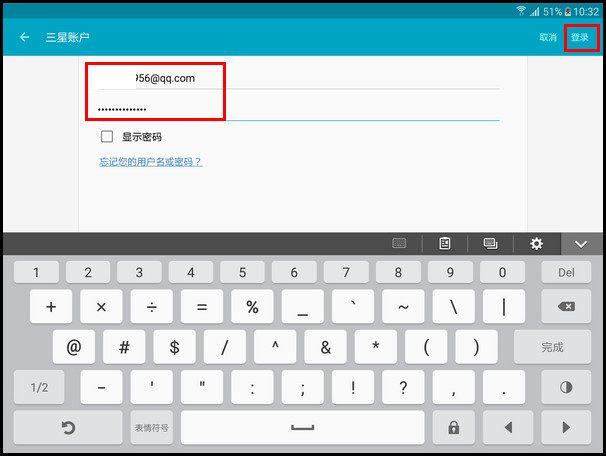Enable the 显示密码 checkbox
The width and height of the screenshot is (606, 456).
pyautogui.click(x=107, y=136)
